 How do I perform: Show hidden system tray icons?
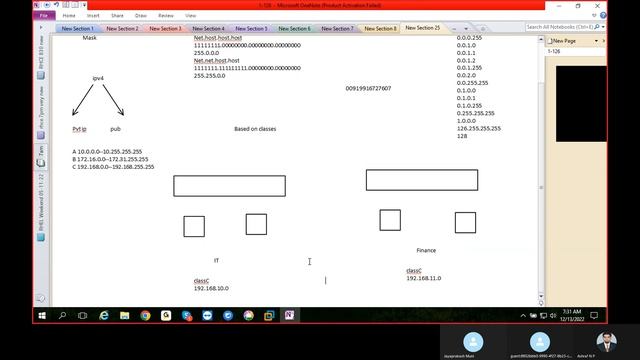523,316
